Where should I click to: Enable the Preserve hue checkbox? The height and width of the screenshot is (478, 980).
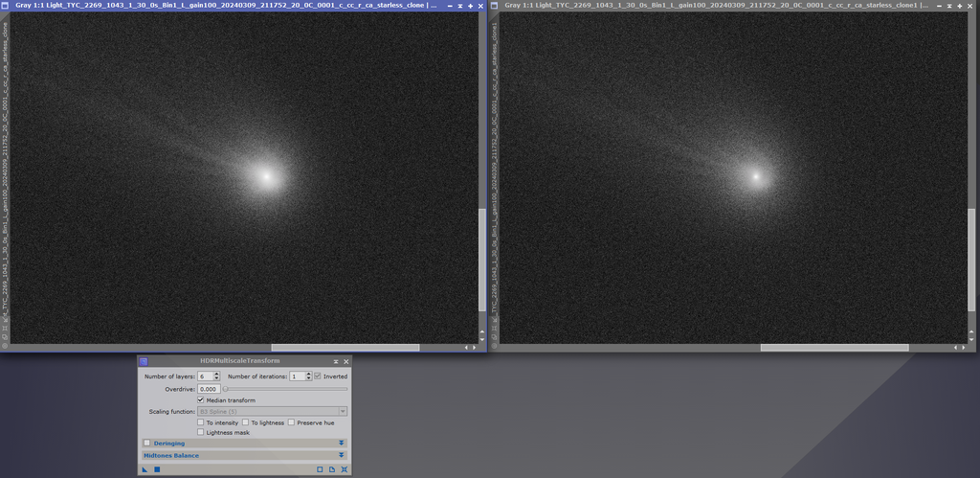[x=291, y=422]
